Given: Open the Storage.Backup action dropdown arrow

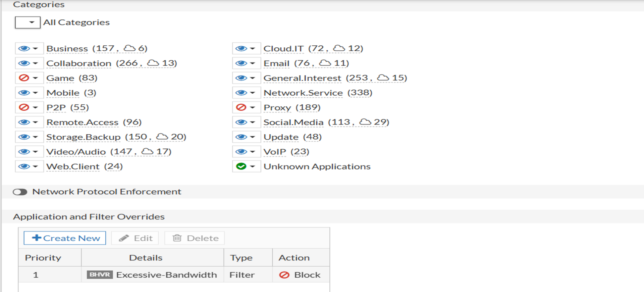Looking at the screenshot, I should click(x=35, y=137).
